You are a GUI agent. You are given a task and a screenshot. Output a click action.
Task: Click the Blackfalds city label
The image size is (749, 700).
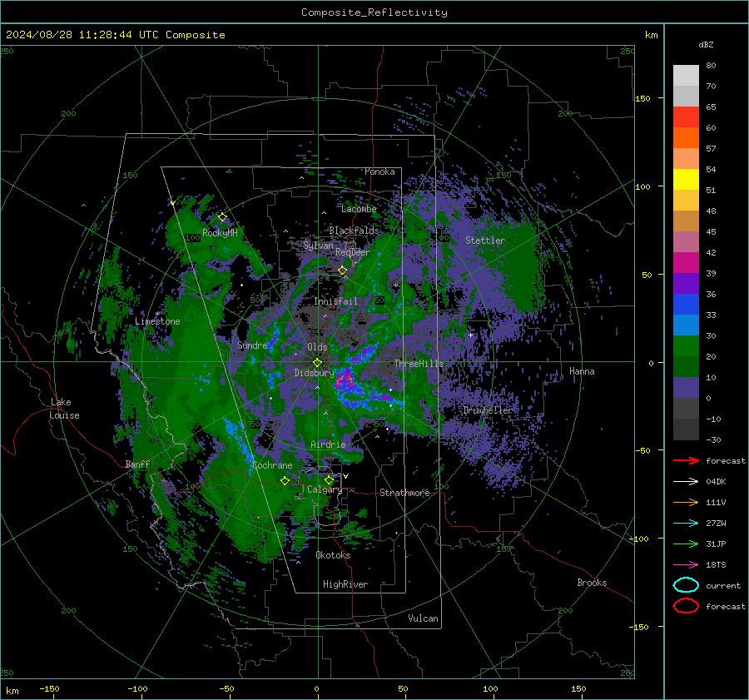(x=354, y=231)
